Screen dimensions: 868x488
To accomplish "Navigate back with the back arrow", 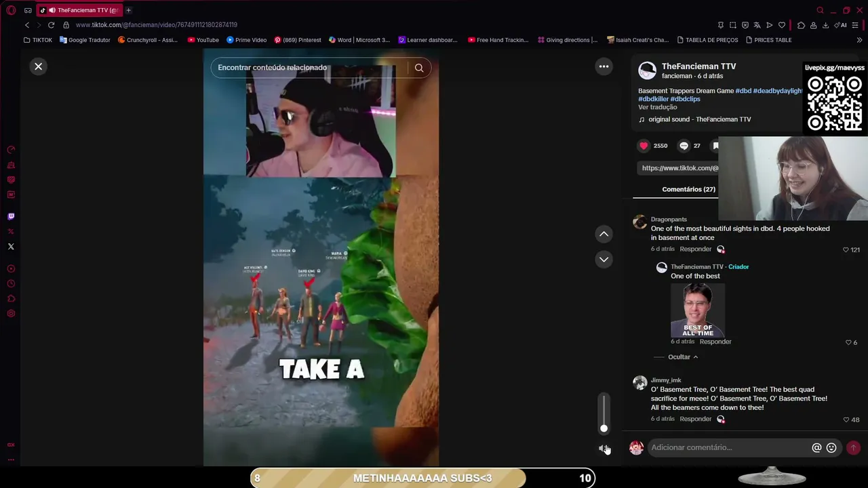I will click(27, 25).
